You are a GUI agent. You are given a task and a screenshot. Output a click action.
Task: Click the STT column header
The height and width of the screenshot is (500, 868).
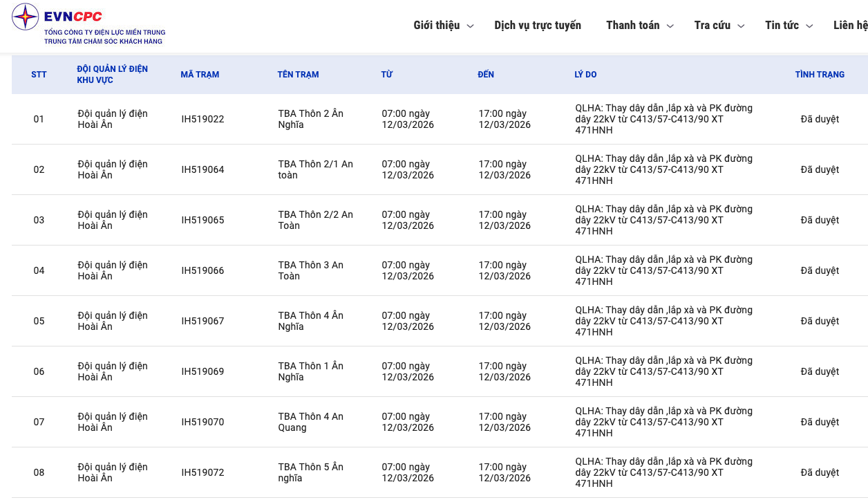[39, 75]
